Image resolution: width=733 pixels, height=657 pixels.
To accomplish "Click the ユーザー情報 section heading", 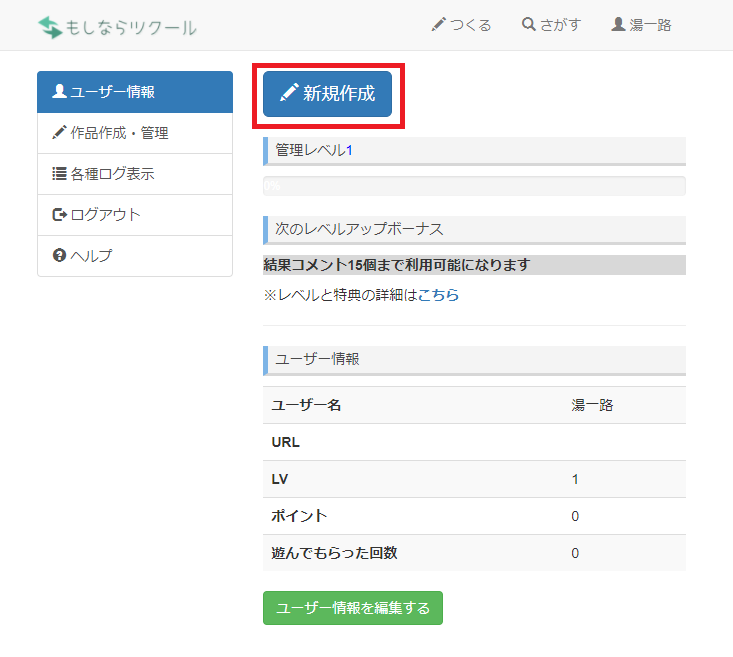I will pyautogui.click(x=474, y=360).
